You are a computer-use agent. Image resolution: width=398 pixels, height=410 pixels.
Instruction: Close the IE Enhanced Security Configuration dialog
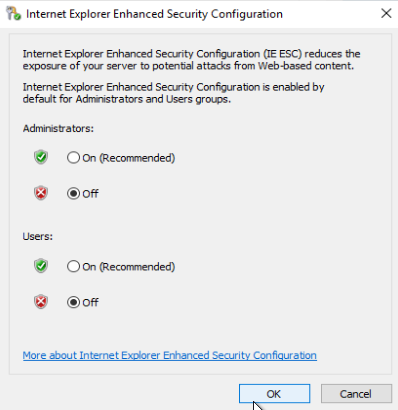click(x=386, y=13)
